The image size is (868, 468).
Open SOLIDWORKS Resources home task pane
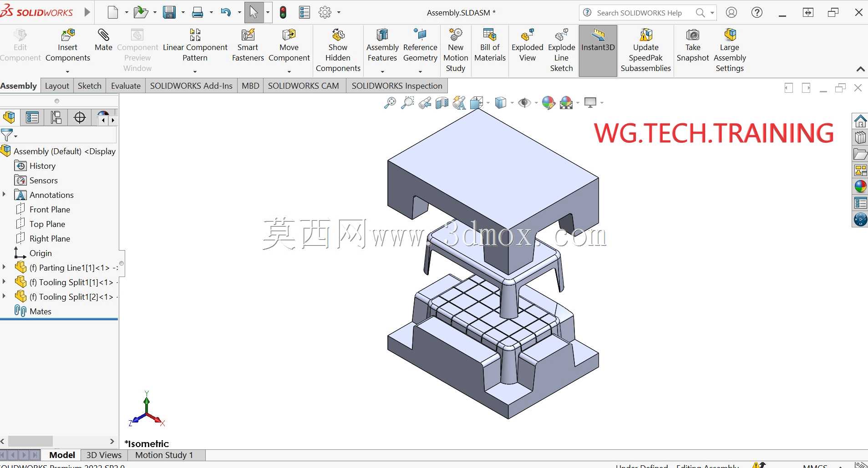pyautogui.click(x=860, y=121)
